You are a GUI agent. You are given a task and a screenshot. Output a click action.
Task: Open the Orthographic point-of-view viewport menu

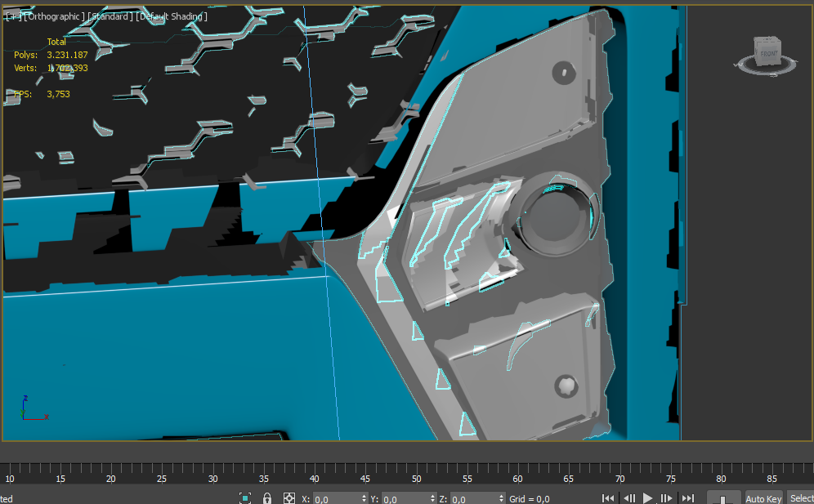coord(55,16)
